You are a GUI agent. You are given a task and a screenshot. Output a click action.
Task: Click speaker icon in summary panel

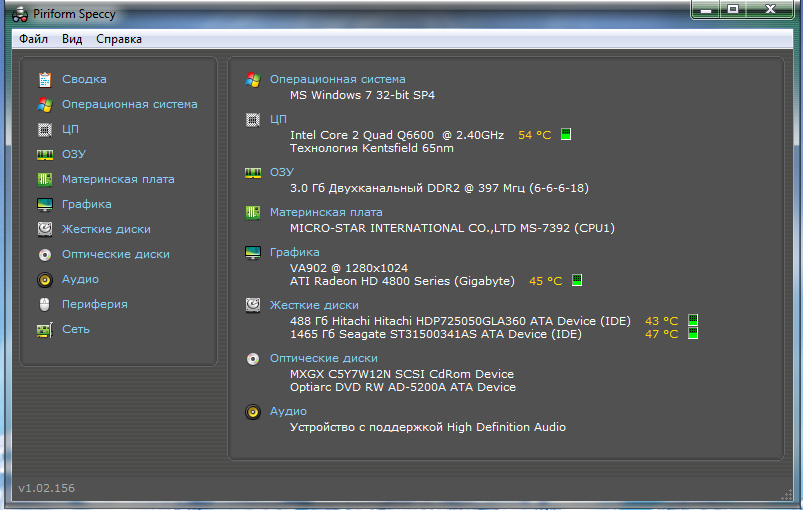click(253, 412)
